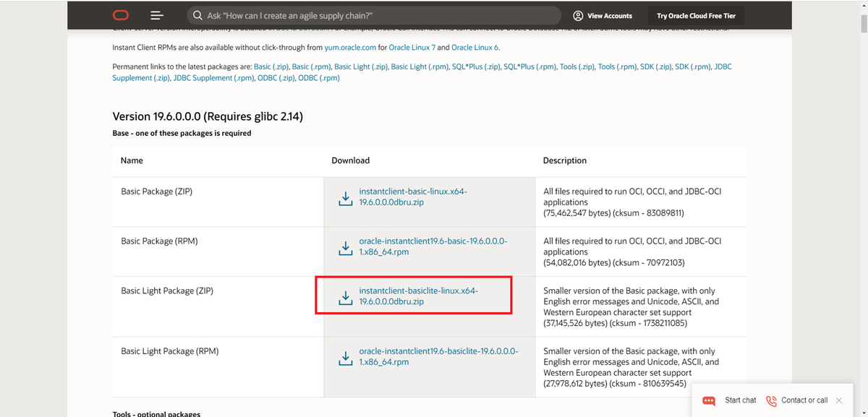Open the JDBC Supplement (.rpm) link
The width and height of the screenshot is (868, 417).
pos(213,78)
